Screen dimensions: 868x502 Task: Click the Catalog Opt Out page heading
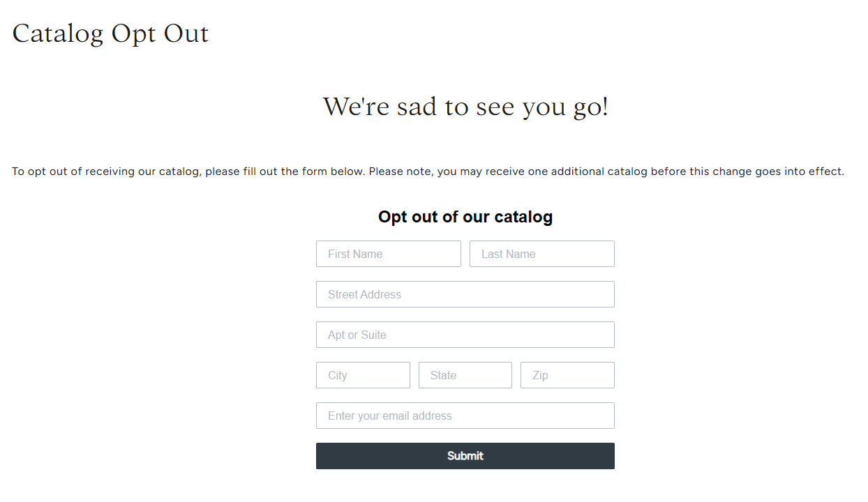[x=110, y=33]
